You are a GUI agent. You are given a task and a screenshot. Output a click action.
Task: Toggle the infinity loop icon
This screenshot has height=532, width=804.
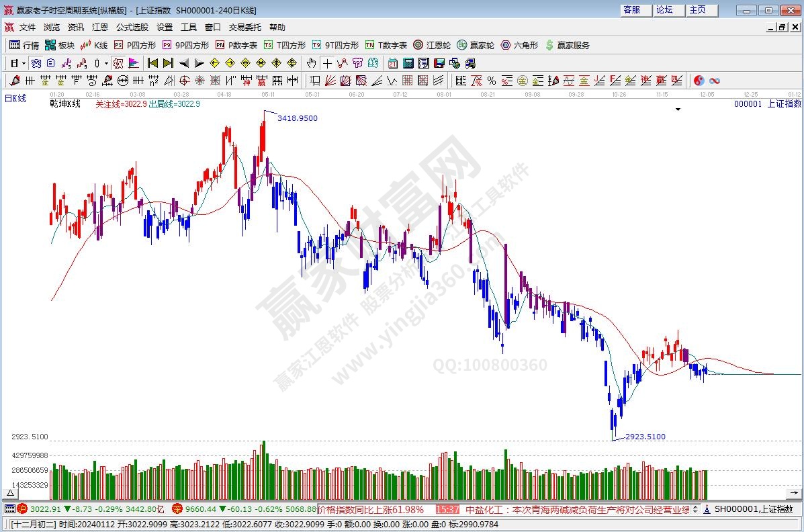[x=715, y=81]
